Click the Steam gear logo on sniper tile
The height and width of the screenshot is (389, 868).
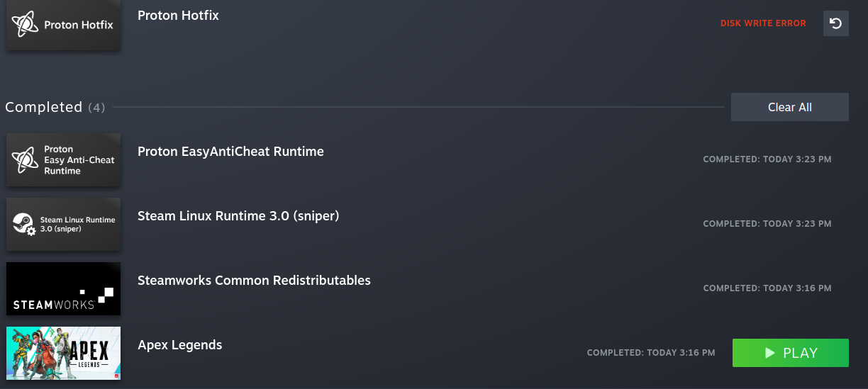pos(24,225)
